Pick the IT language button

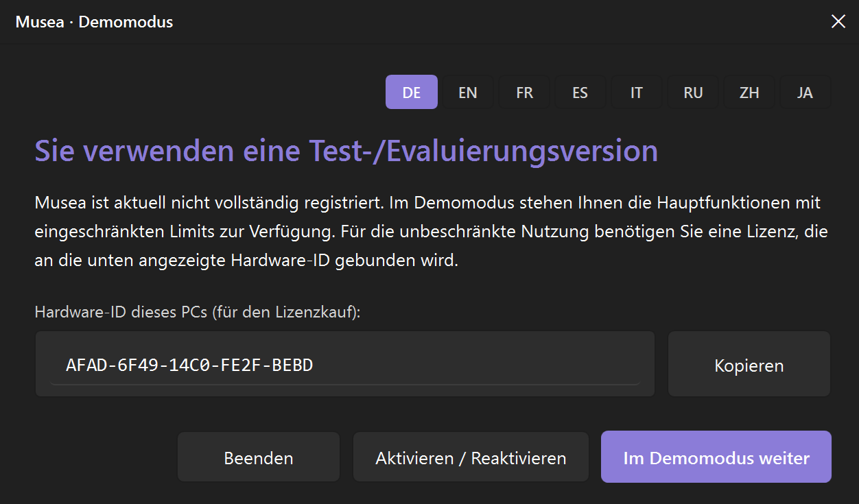[x=637, y=92]
